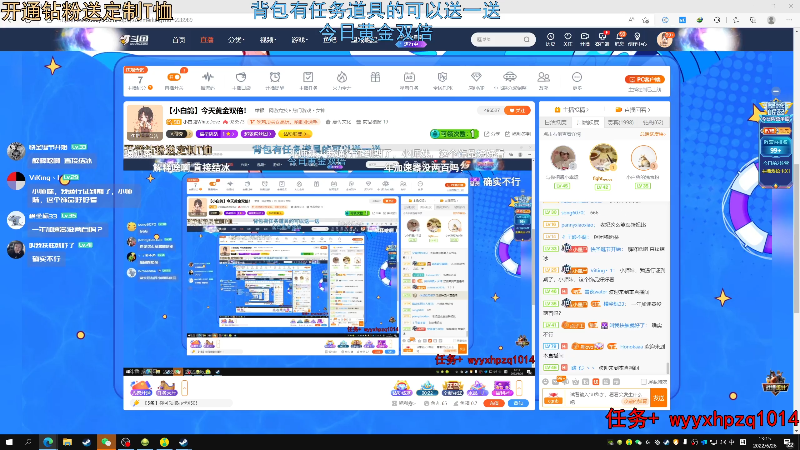The image size is (800, 450).
Task: Click the magnifier search icon
Action: (x=527, y=39)
